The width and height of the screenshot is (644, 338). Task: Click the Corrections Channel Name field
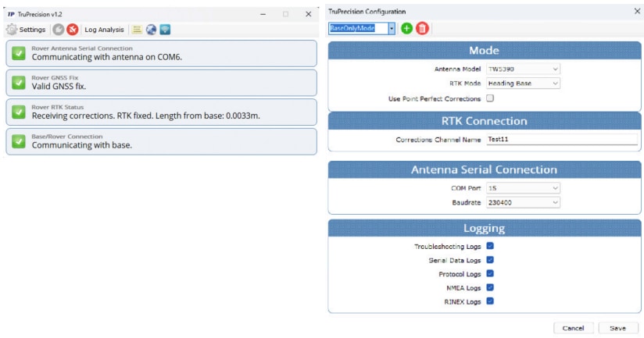562,140
